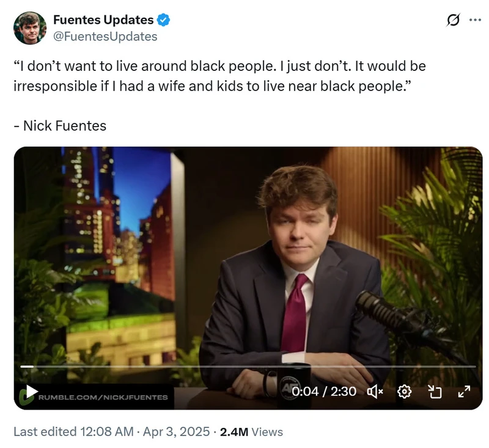Click the Fuentes Updates profile avatar
The image size is (489, 448).
[29, 27]
